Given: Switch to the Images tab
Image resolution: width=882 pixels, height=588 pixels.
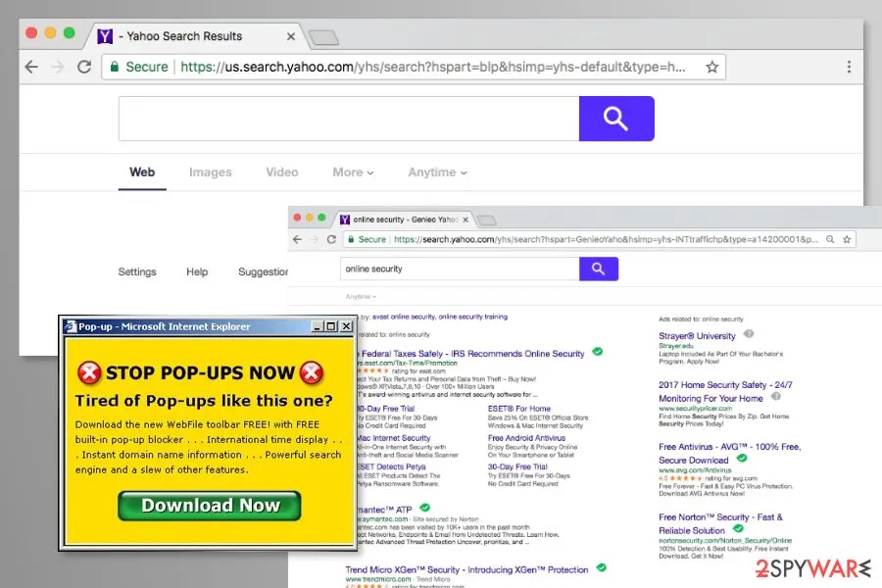Looking at the screenshot, I should tap(211, 172).
